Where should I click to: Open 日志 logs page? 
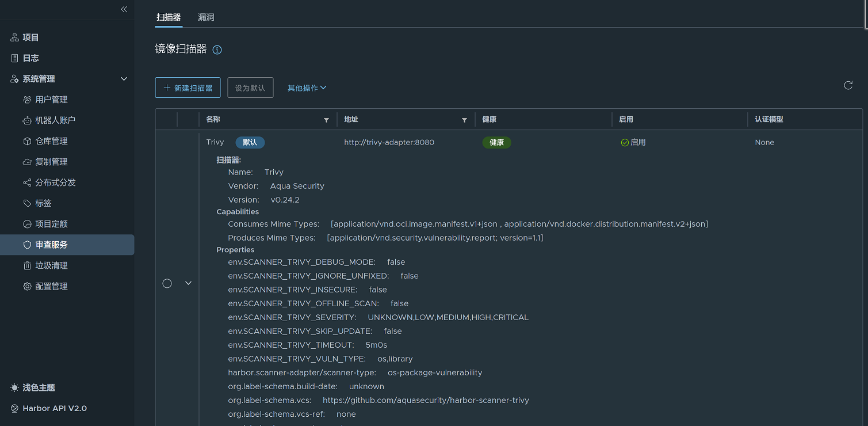tap(30, 58)
